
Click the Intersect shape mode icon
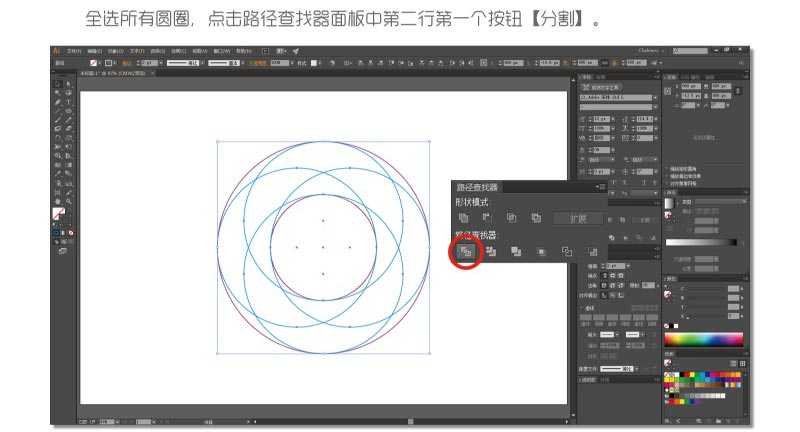(x=511, y=218)
